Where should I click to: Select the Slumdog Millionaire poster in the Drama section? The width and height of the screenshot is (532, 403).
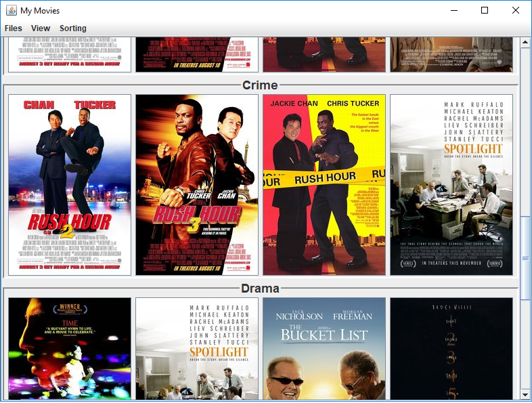(70, 349)
